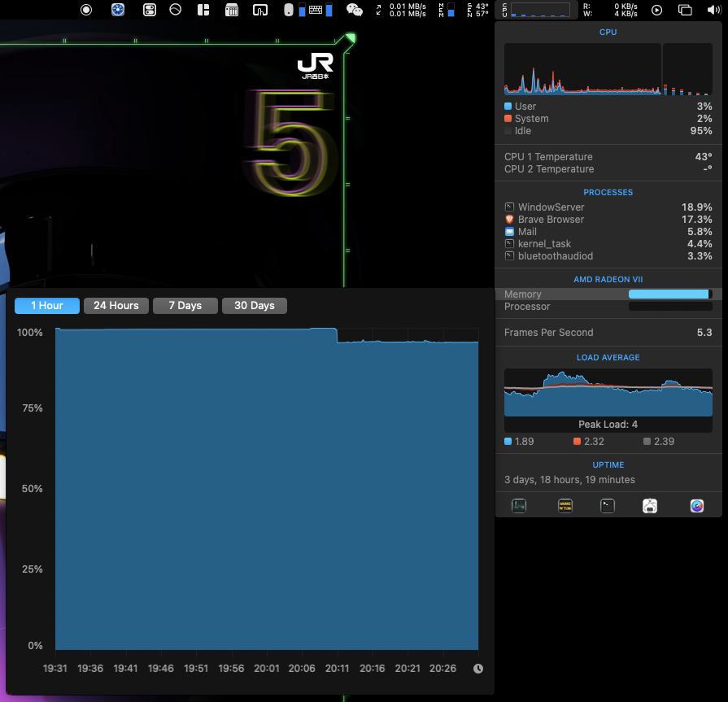Screen dimensions: 728x702
Task: Switch graph to 30 Days
Action: [x=255, y=306]
